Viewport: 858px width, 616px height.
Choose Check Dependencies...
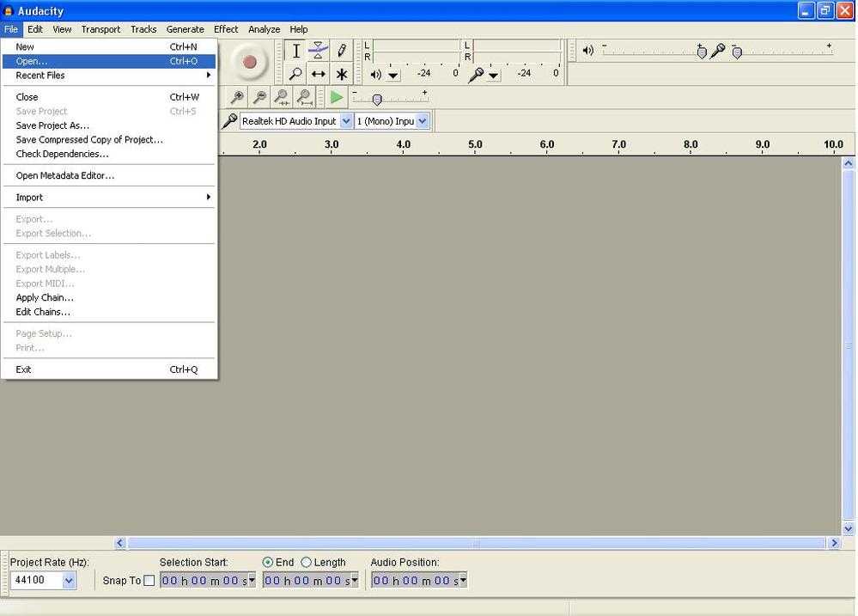[x=109, y=154]
